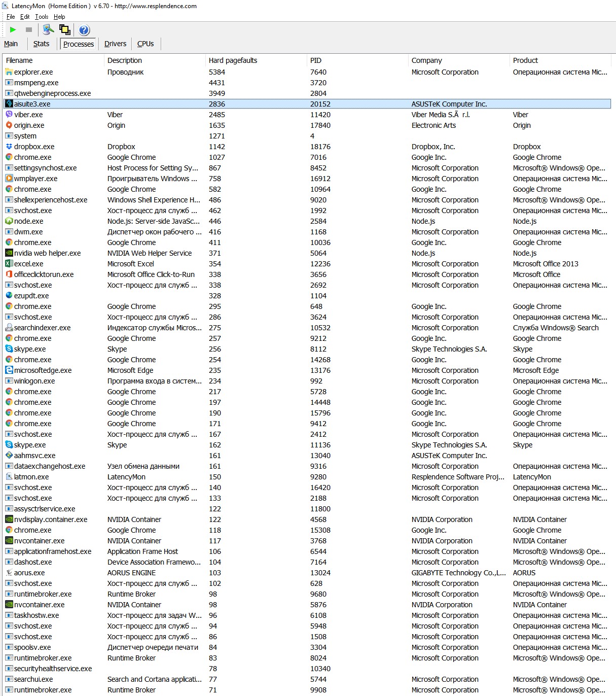Image resolution: width=616 pixels, height=696 pixels.
Task: Select the qtwebengineprocess.exe row
Action: [307, 93]
